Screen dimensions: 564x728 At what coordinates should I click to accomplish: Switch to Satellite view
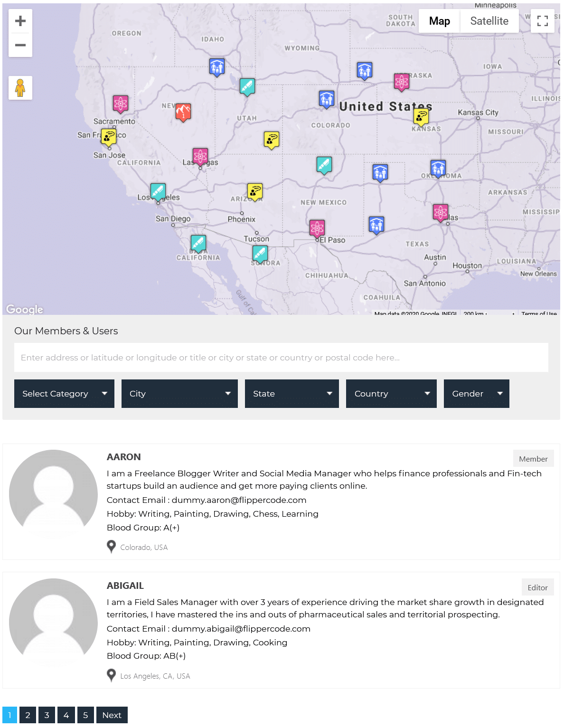pos(489,21)
